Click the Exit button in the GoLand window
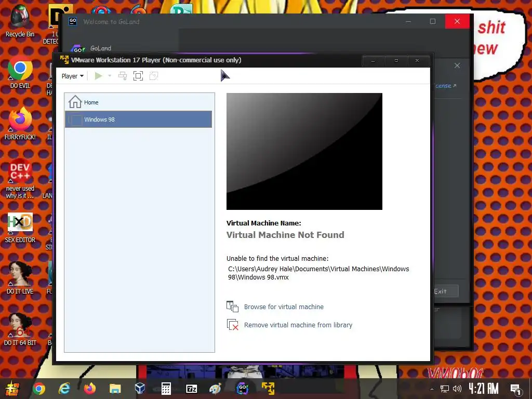532x399 pixels. [x=445, y=291]
